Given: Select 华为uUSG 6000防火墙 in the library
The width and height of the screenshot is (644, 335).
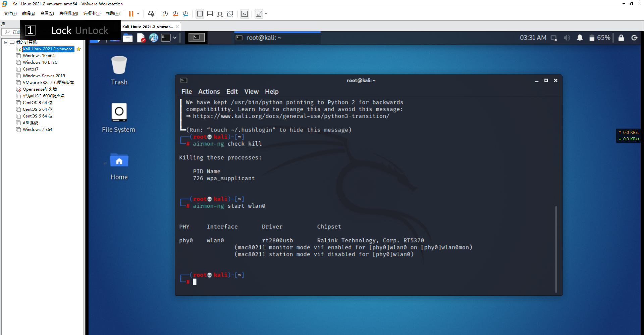Looking at the screenshot, I should 43,96.
